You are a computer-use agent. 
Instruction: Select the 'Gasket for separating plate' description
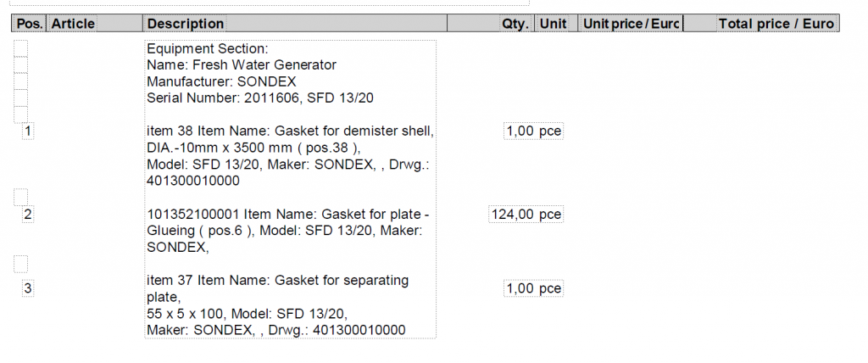278,281
